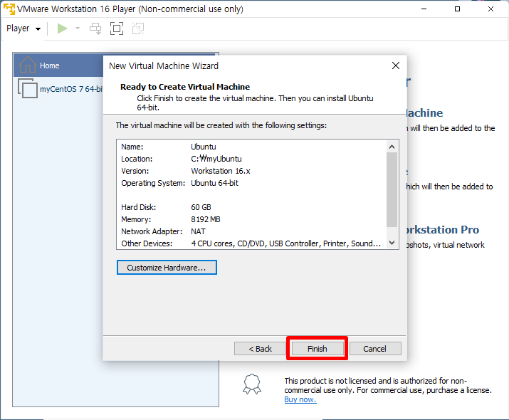The height and width of the screenshot is (420, 509).
Task: Select the 'NAT' network adapter value
Action: (198, 231)
